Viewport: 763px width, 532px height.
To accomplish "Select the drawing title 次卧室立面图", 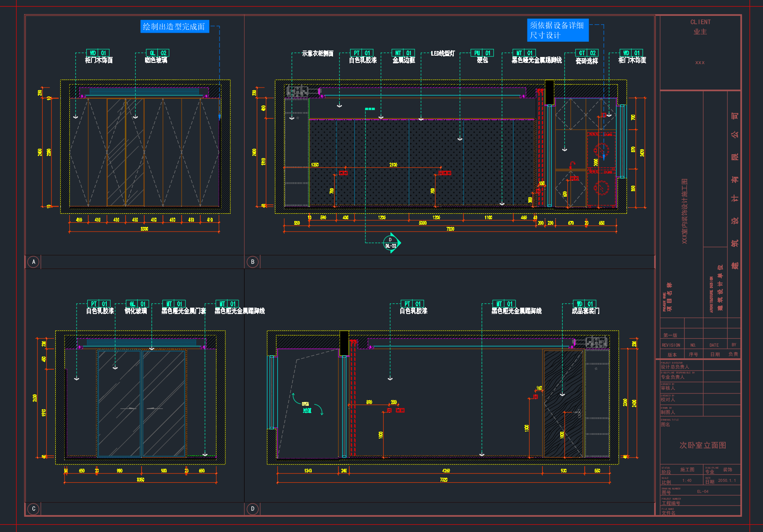I will (x=703, y=445).
